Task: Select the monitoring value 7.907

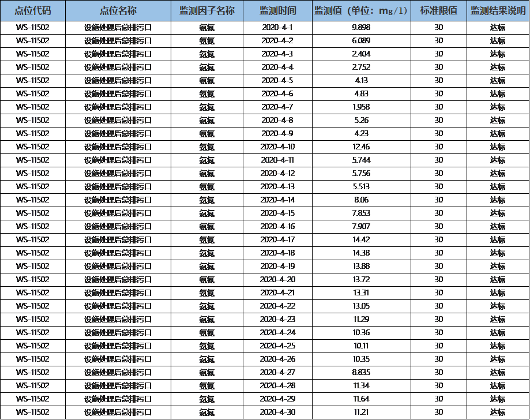Action: click(362, 226)
